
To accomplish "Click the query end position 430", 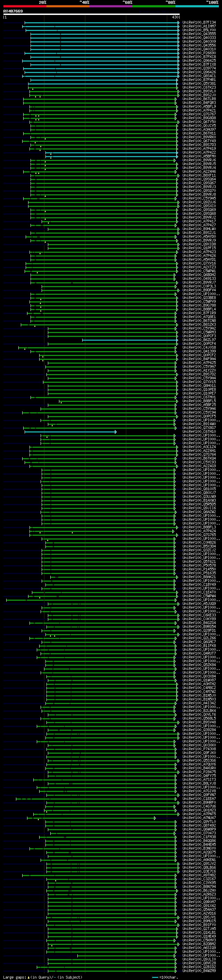I will coord(175,17).
